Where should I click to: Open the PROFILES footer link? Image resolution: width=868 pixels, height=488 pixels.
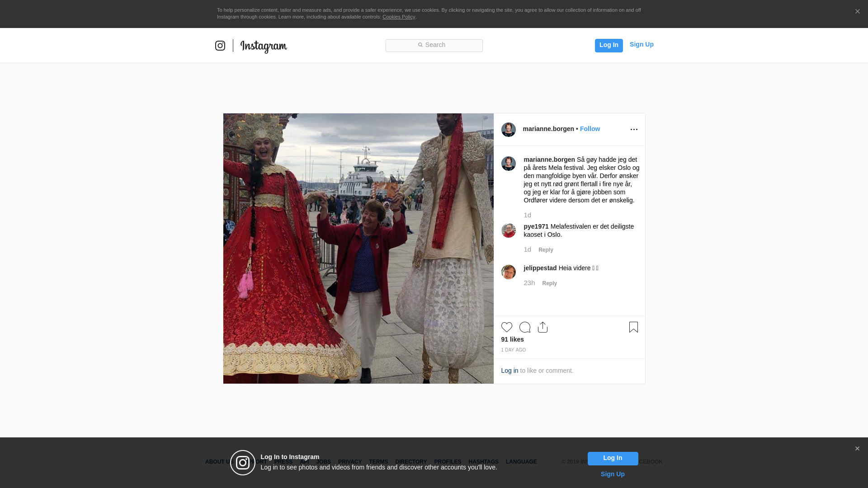click(x=448, y=462)
